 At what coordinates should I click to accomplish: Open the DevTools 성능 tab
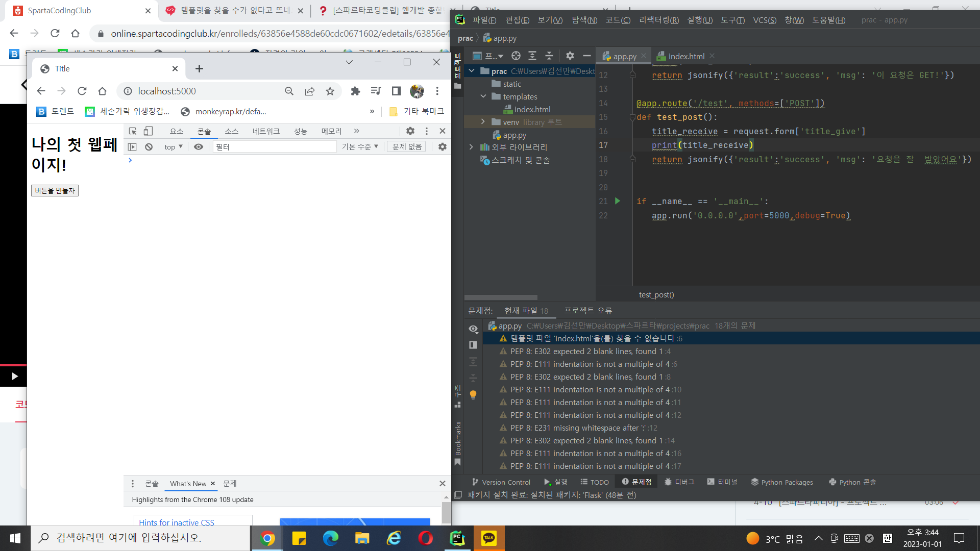tap(301, 131)
